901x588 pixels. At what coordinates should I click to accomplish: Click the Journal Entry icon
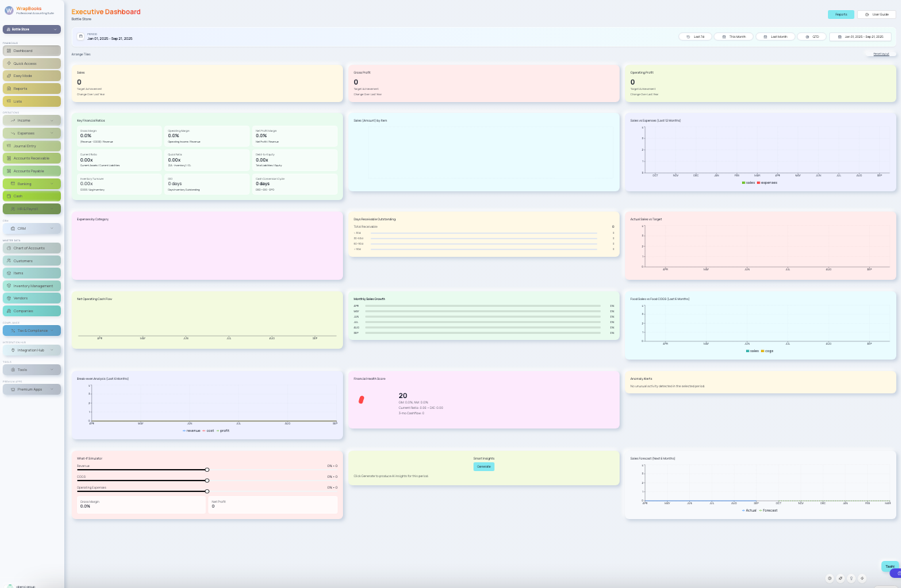click(x=9, y=146)
